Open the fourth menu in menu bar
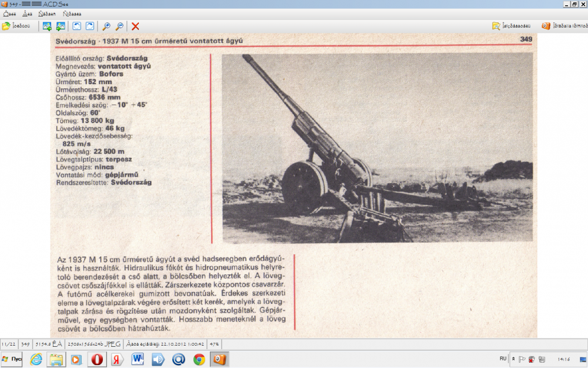This screenshot has width=588, height=368. click(72, 13)
